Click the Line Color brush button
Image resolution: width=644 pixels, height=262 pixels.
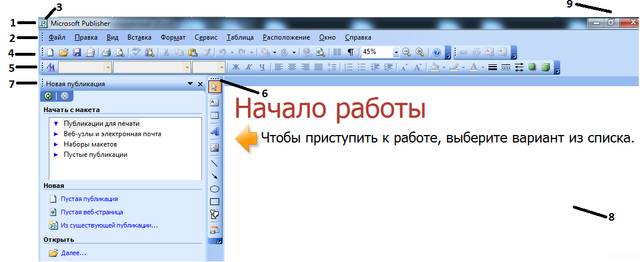[454, 67]
